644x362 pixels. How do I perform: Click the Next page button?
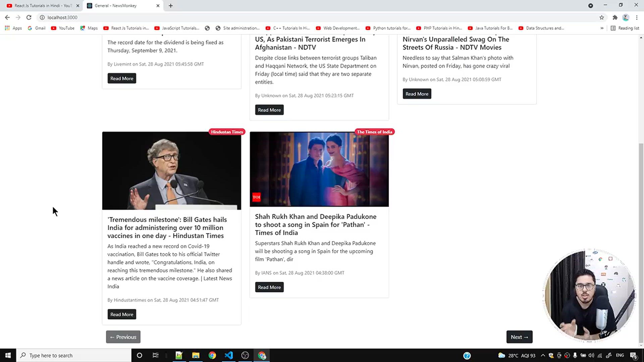(519, 337)
